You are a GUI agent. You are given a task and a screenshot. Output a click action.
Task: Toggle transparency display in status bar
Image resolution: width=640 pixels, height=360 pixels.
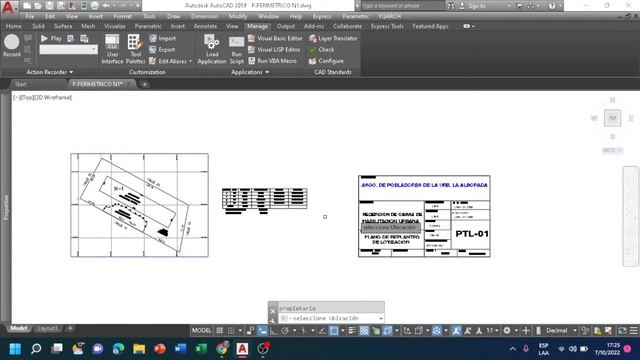click(x=364, y=331)
